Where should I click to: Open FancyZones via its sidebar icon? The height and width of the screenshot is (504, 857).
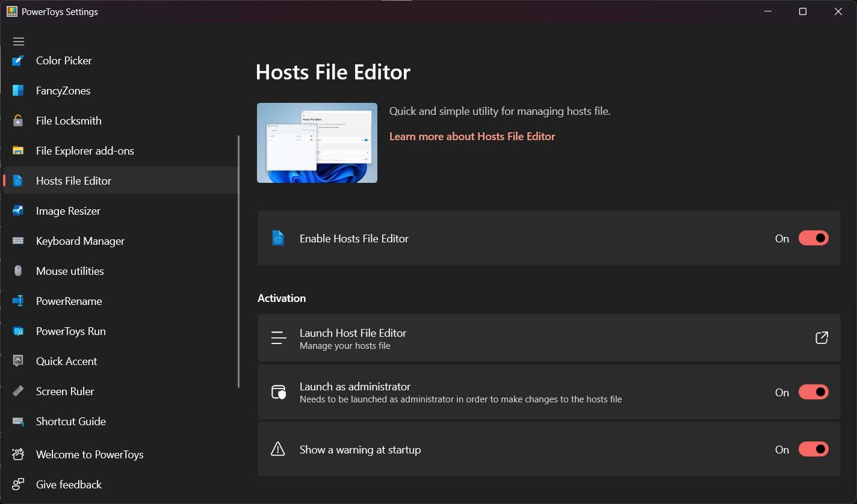(19, 90)
